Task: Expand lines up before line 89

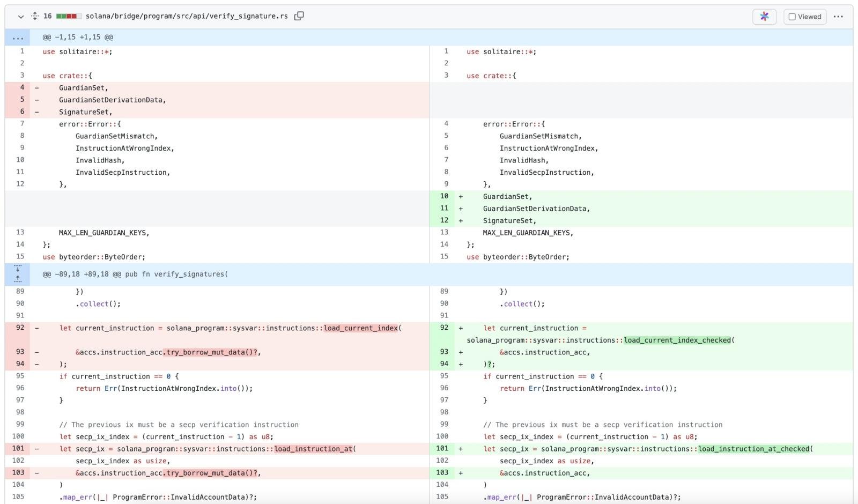Action: (x=18, y=279)
